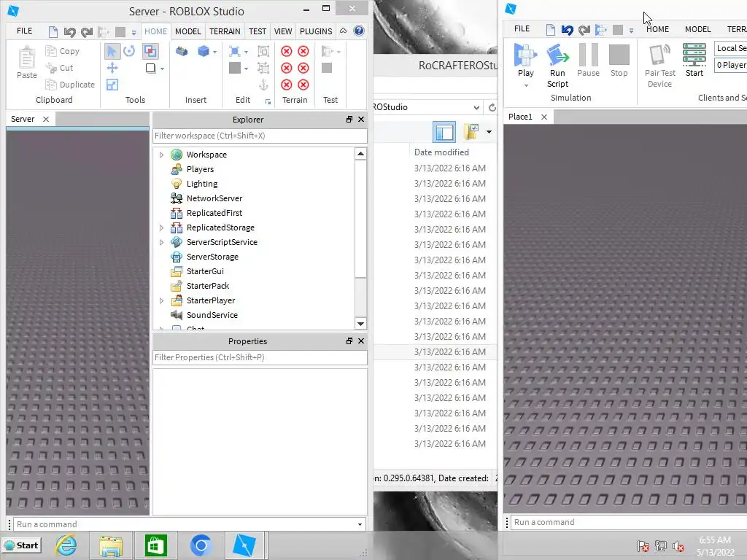Open the HOME tab in Place1 window
747x560 pixels.
[x=657, y=29]
